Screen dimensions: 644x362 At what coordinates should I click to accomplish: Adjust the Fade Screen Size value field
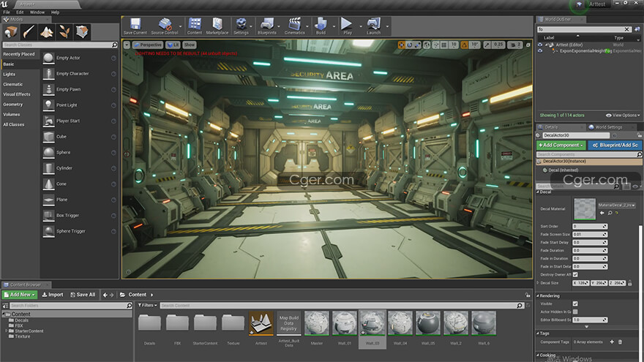coord(590,234)
